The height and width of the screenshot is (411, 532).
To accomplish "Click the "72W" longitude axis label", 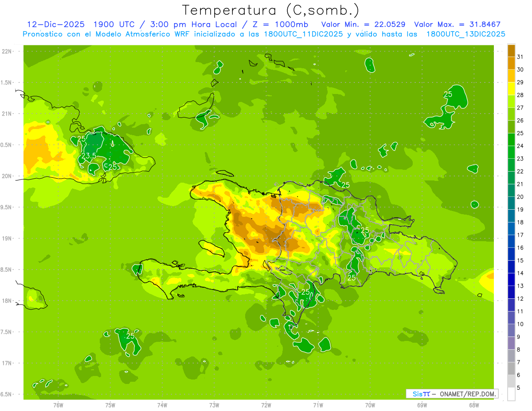I will coord(266,405).
